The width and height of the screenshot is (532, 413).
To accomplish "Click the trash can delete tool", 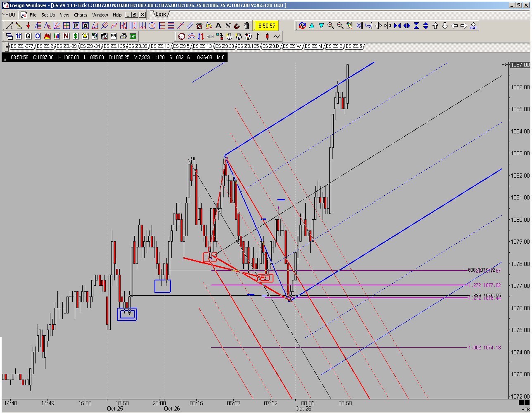I will click(x=247, y=26).
